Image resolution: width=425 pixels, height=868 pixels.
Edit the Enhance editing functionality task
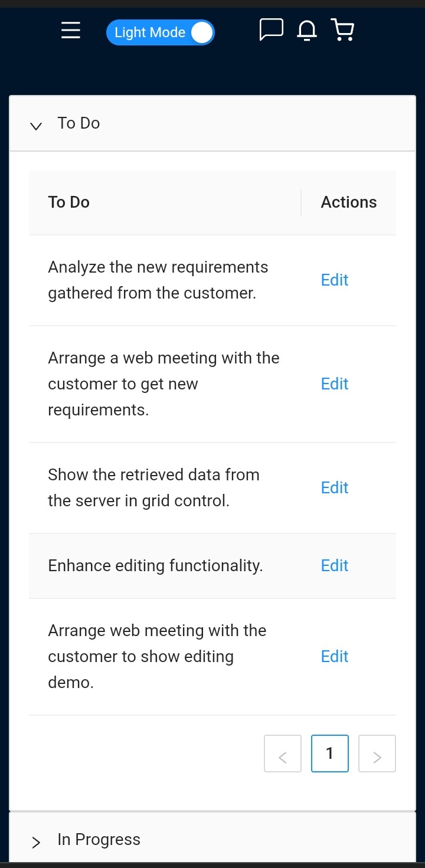335,566
